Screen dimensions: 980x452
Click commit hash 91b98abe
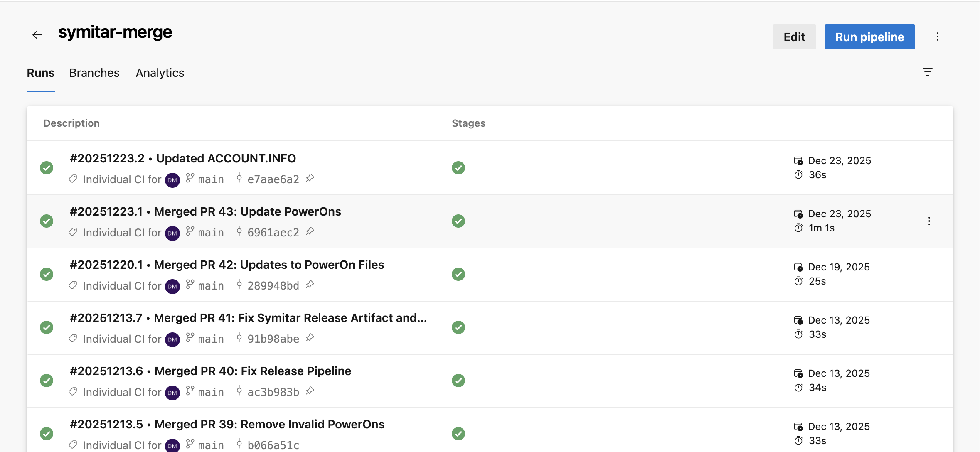click(273, 339)
